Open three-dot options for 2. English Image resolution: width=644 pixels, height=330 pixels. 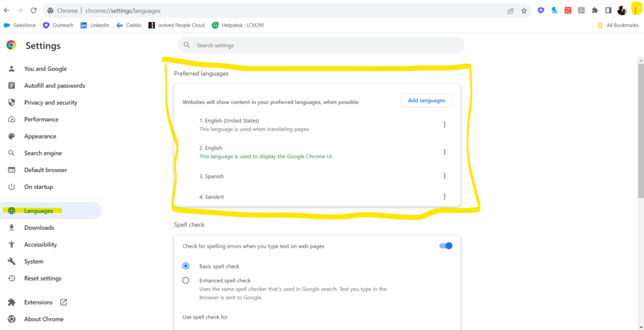(445, 152)
